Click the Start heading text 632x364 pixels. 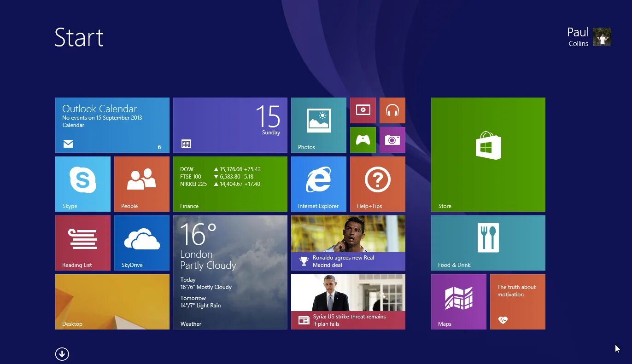[x=79, y=37]
